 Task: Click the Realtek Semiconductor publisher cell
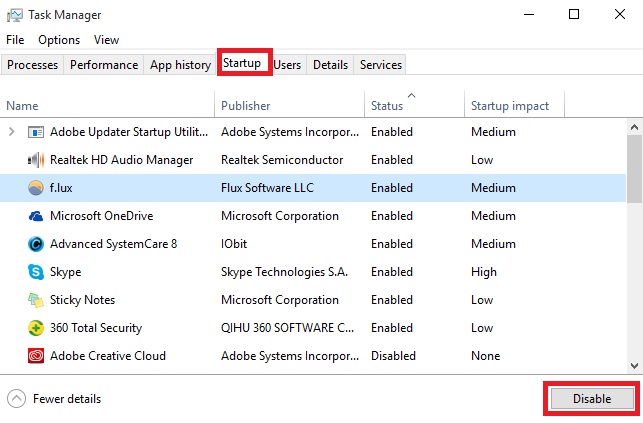tap(282, 160)
